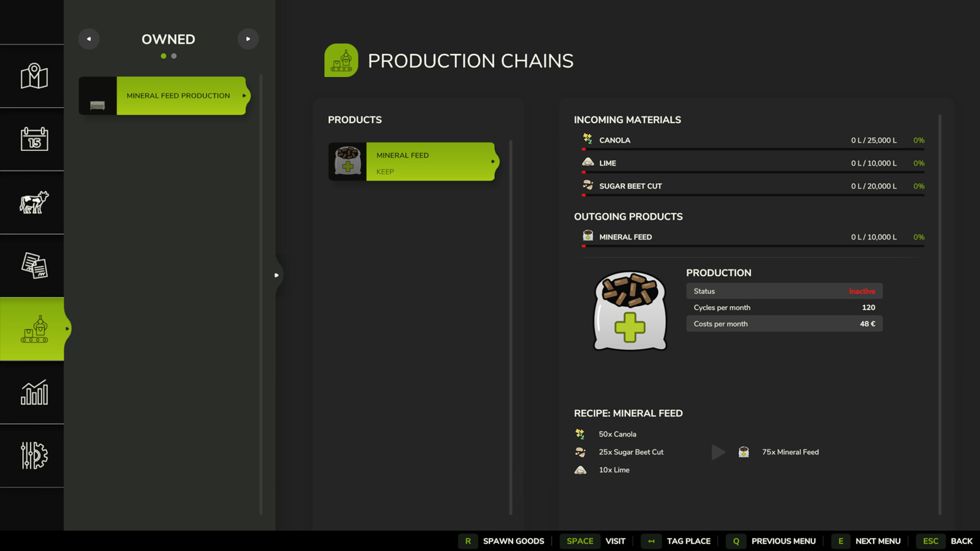Expand the Mineral Feed Production entry arrow
Screen dimensions: 980x551
pyautogui.click(x=244, y=96)
